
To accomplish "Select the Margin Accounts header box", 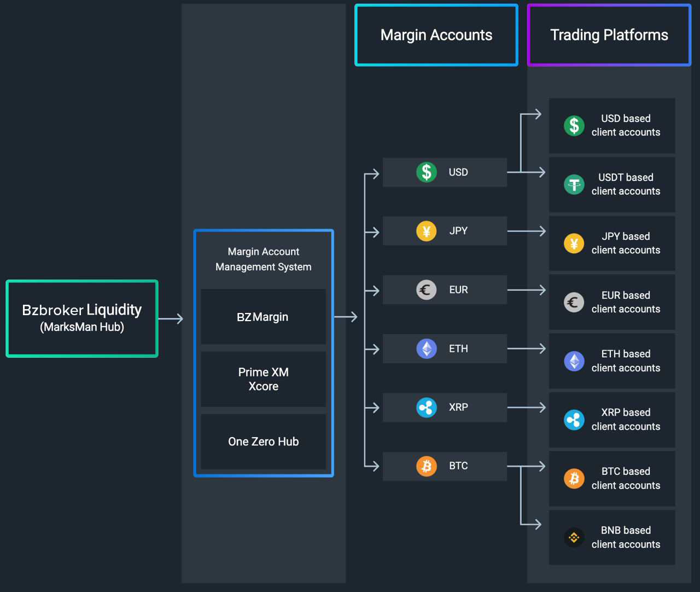I will [x=436, y=35].
